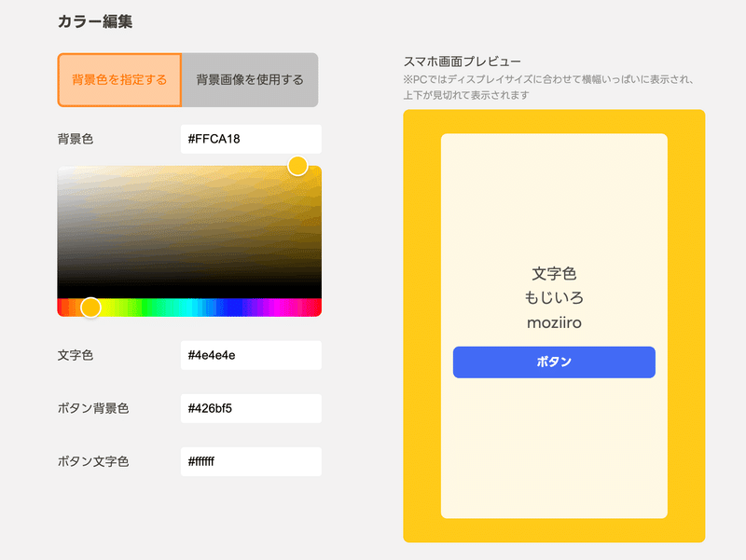Click the 背景色 label
The image size is (746, 560).
pos(76,139)
